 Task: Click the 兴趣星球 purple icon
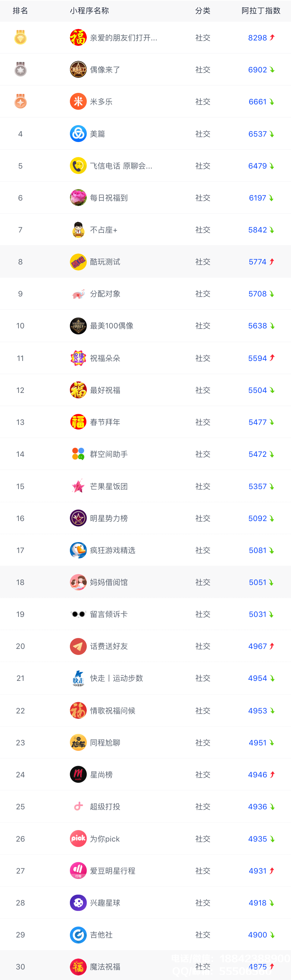[78, 903]
